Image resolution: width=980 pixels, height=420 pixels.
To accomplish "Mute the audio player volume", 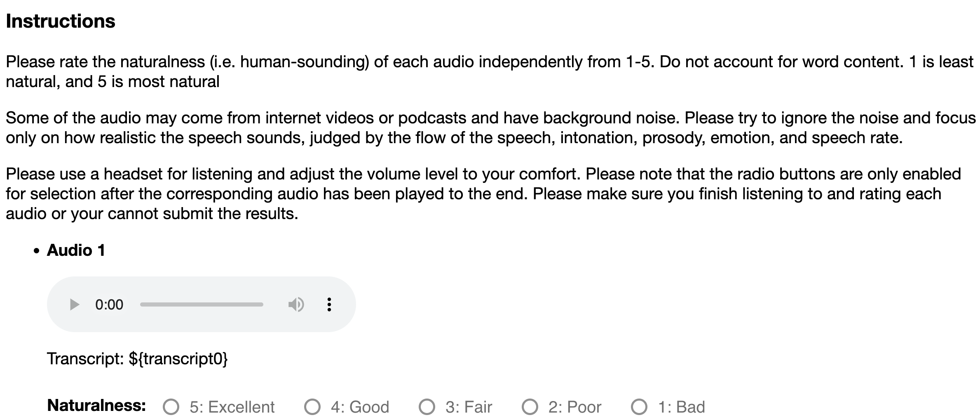I will (295, 304).
